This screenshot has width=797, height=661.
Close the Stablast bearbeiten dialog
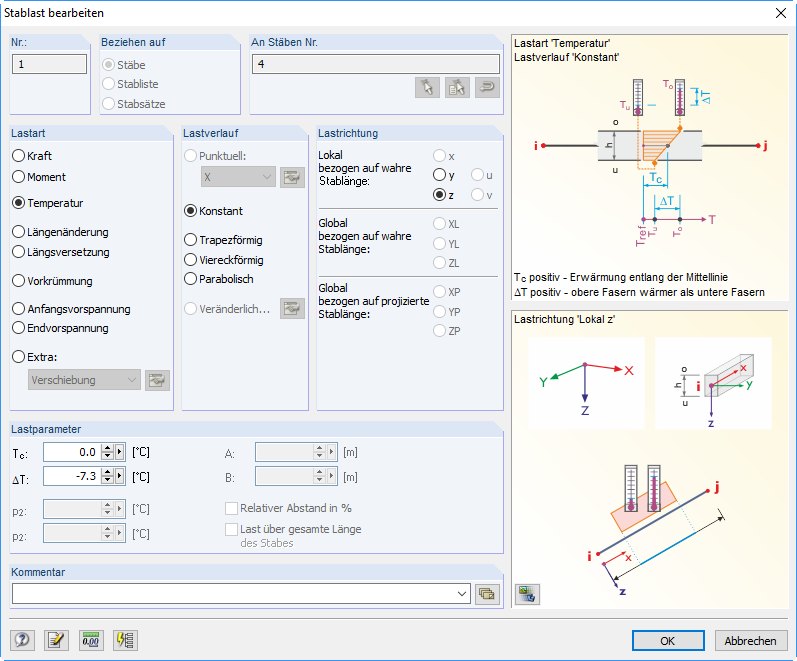coord(781,13)
